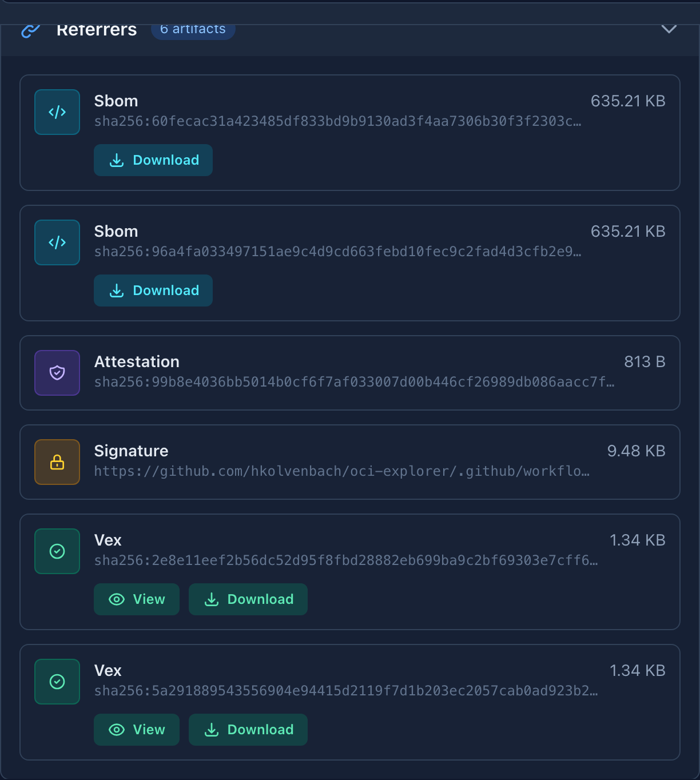Click Vex title above sha256:5a291889
This screenshot has width=700, height=780.
(x=108, y=671)
